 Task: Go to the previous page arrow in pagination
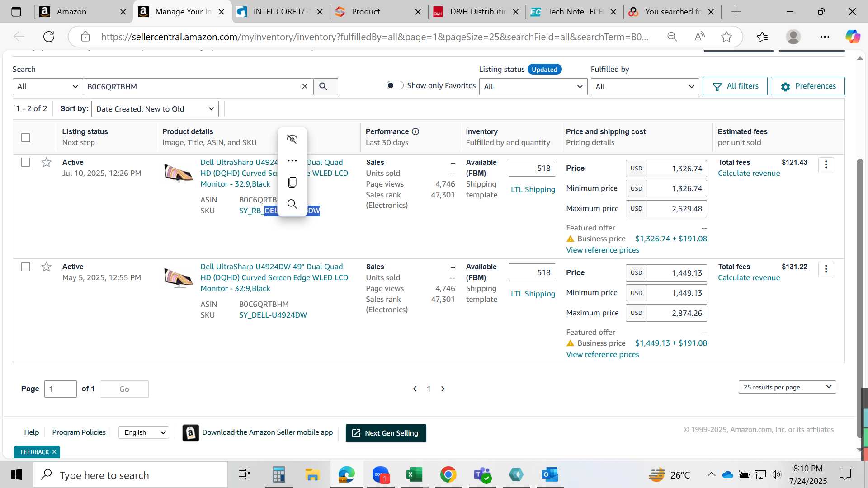pyautogui.click(x=415, y=389)
